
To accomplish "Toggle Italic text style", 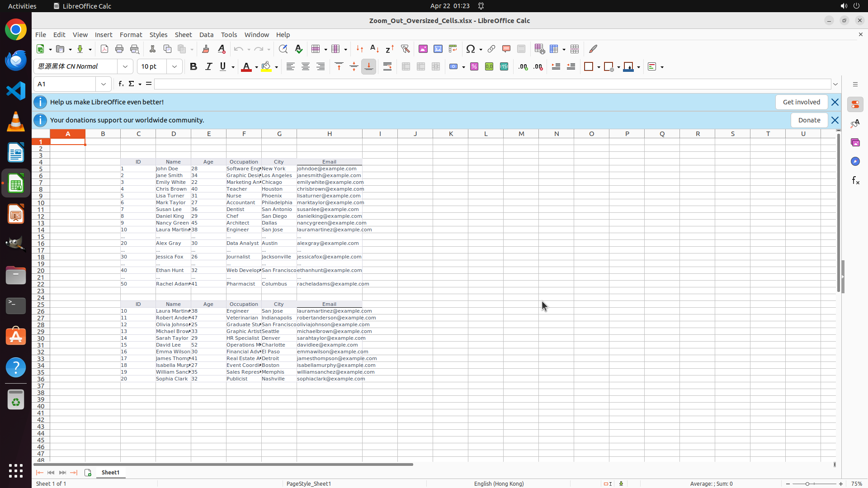I will point(208,67).
